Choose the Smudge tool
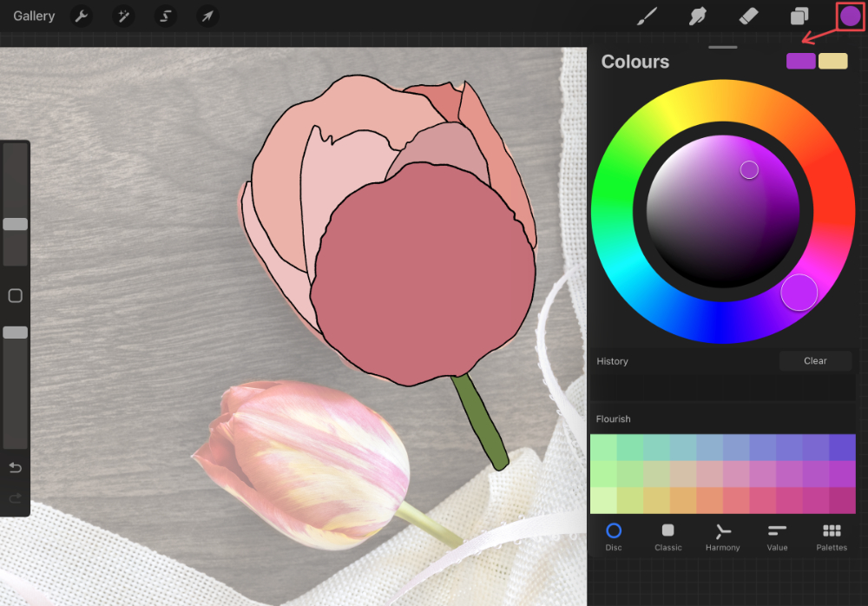This screenshot has height=606, width=868. click(697, 15)
